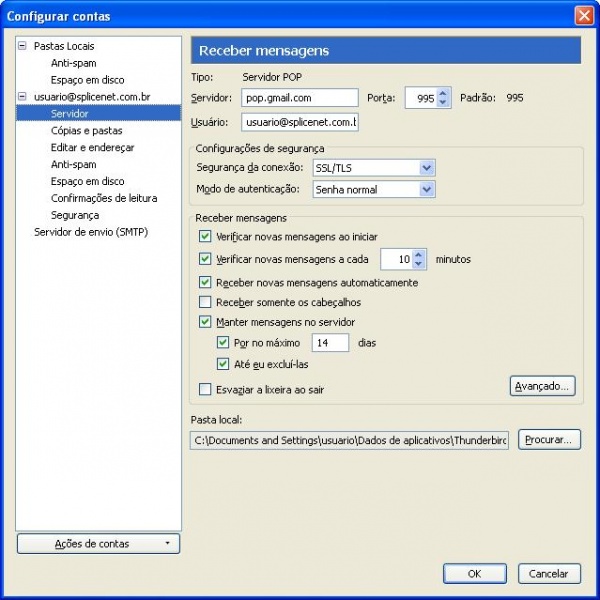Select Servidor de envio (SMTP)
The image size is (600, 600).
click(x=91, y=232)
